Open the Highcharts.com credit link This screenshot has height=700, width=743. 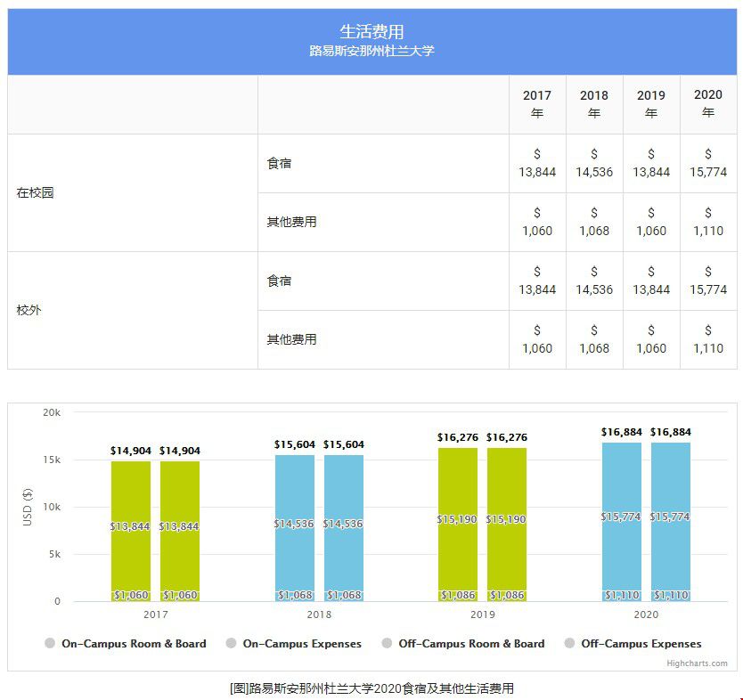pyautogui.click(x=697, y=663)
